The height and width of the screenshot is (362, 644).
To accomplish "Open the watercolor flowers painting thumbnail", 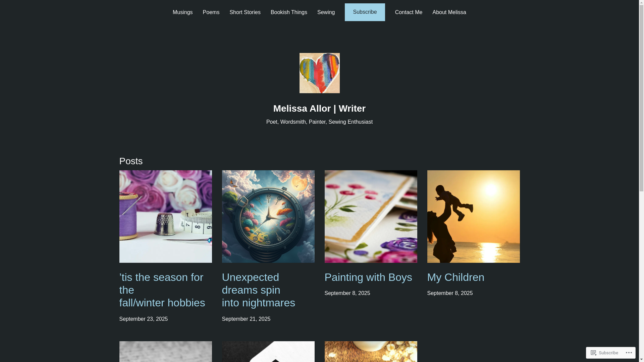I will 371,217.
